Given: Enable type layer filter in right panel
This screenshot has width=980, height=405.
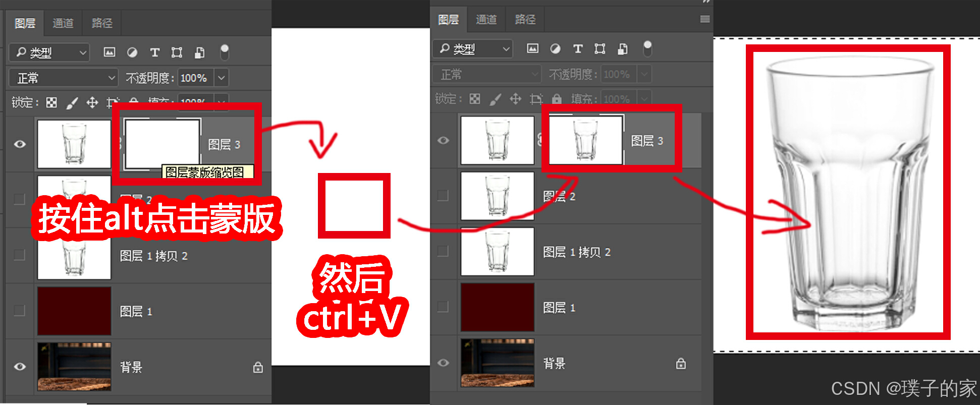Looking at the screenshot, I should pos(578,48).
